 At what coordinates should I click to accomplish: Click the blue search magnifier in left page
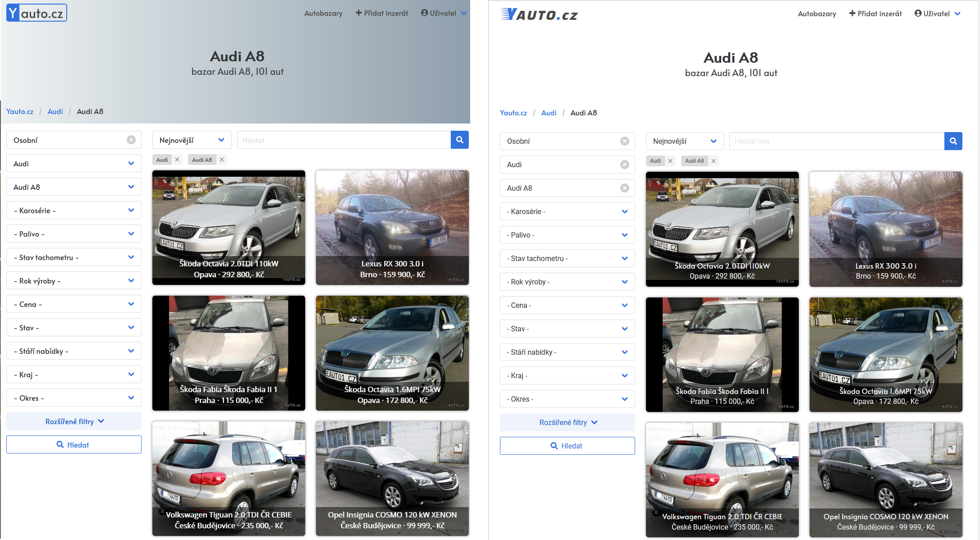(x=459, y=140)
